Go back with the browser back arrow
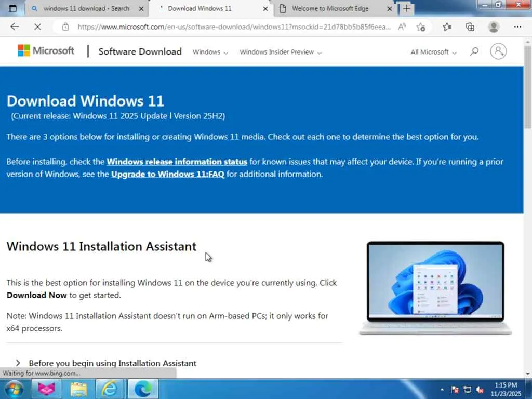The height and width of the screenshot is (399, 532). click(x=15, y=27)
